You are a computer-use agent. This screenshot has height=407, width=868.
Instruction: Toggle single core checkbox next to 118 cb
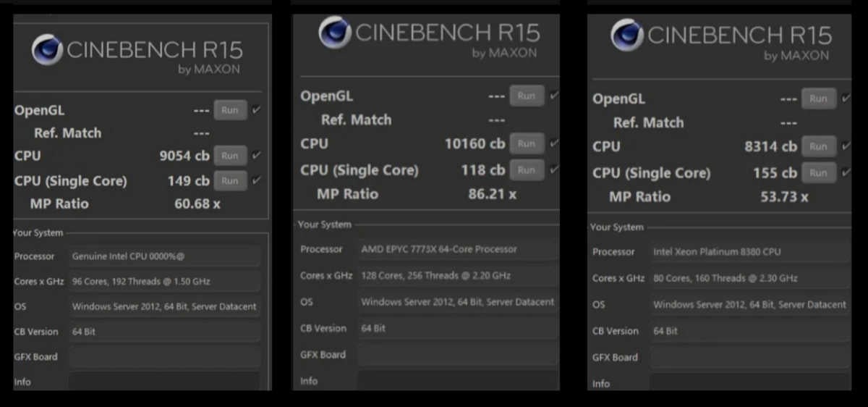click(x=554, y=169)
